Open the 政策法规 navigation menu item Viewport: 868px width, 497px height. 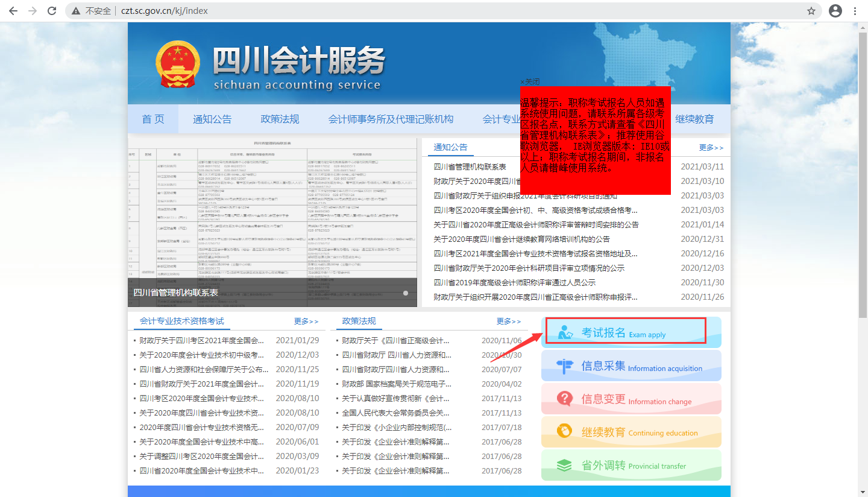280,119
